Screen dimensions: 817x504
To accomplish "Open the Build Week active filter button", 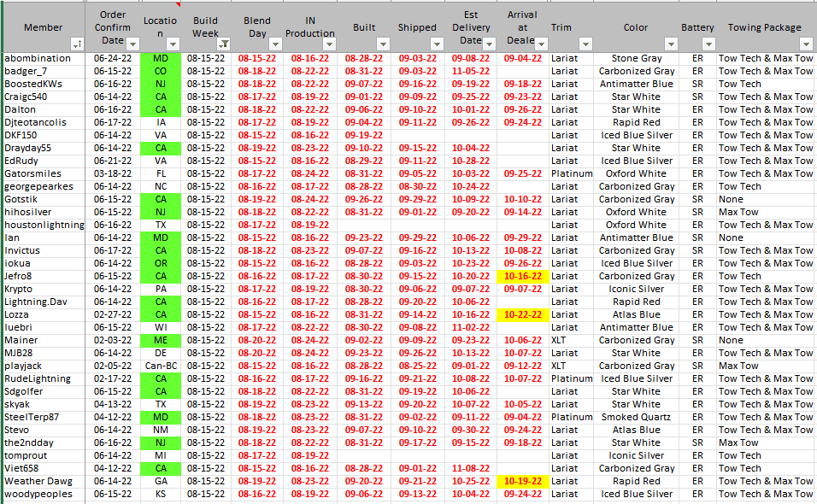I will (224, 44).
